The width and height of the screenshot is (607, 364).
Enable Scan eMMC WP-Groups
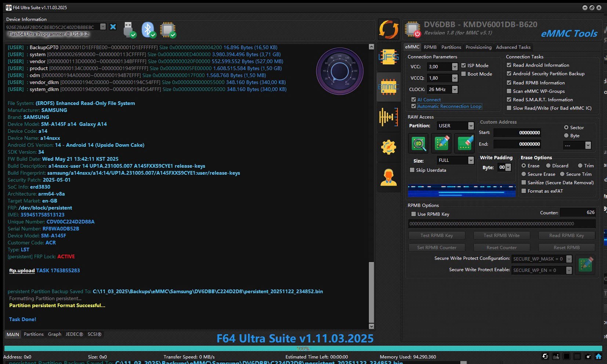(x=509, y=91)
